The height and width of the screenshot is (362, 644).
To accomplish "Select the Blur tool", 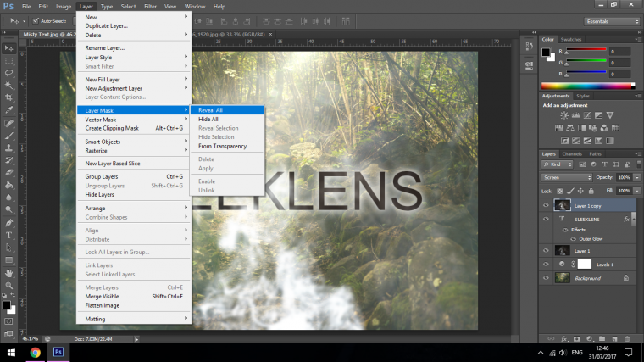I will click(8, 198).
